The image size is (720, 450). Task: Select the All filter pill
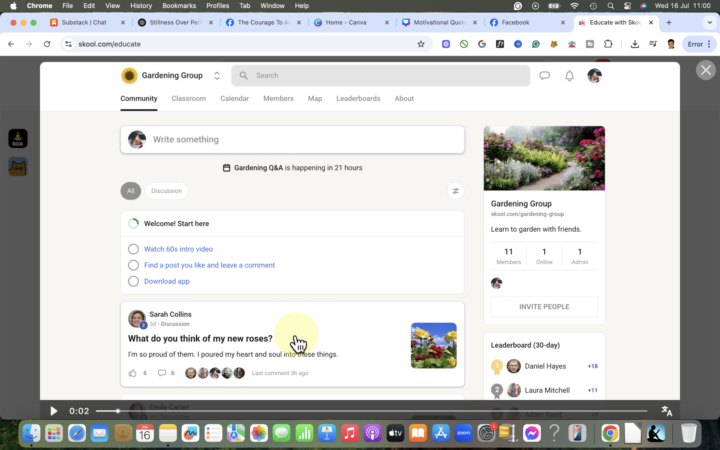(131, 191)
